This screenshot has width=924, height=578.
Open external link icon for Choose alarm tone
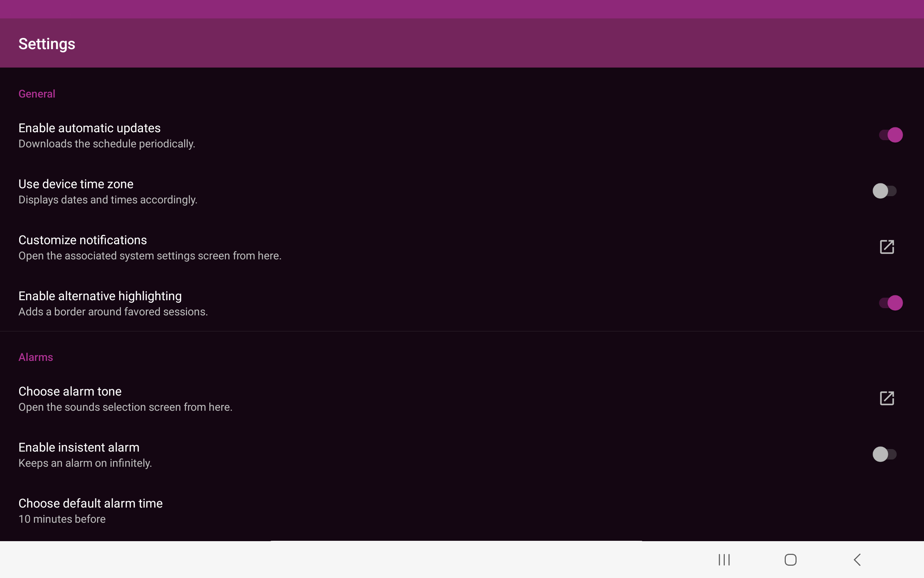(x=886, y=398)
